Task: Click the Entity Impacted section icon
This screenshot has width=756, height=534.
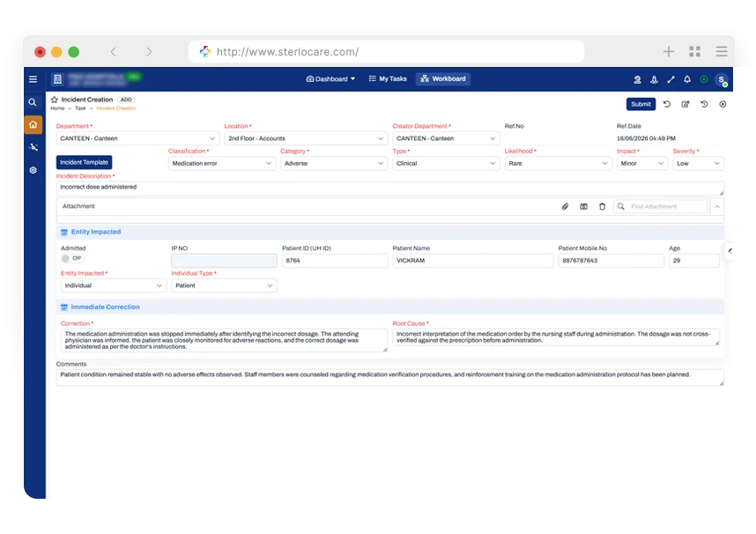Action: pos(64,232)
